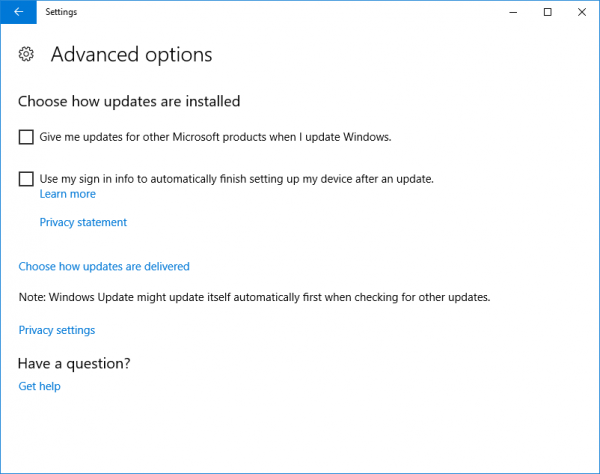Click the Get help link

point(40,386)
